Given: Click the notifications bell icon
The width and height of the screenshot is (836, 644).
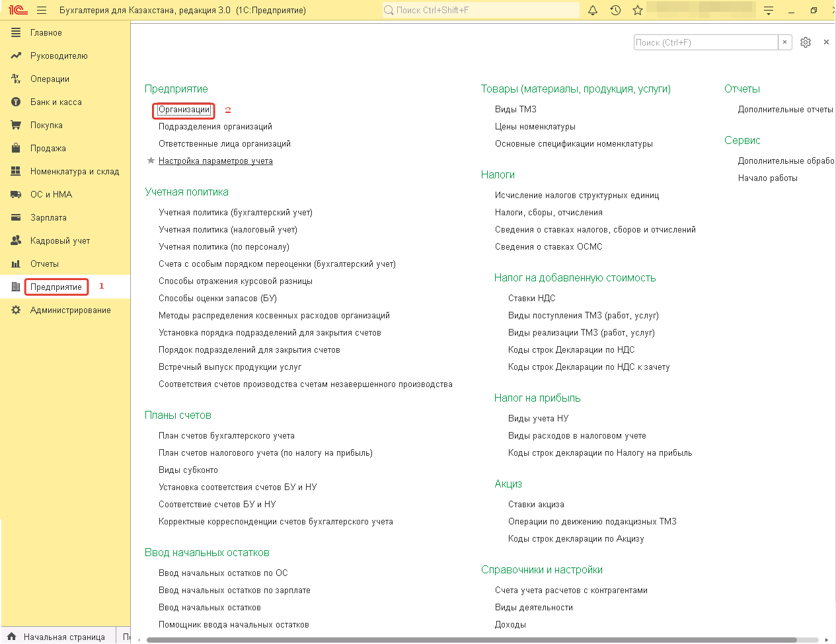Looking at the screenshot, I should [x=593, y=11].
